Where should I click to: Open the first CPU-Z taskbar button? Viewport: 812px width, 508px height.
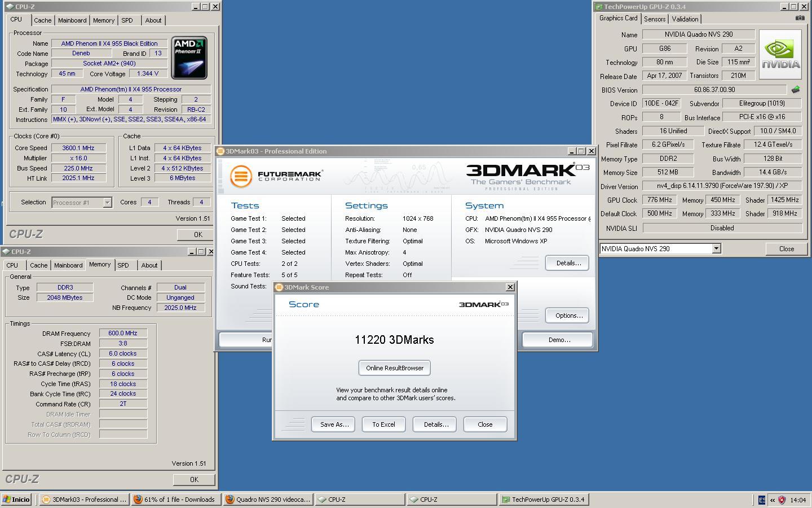click(x=359, y=500)
